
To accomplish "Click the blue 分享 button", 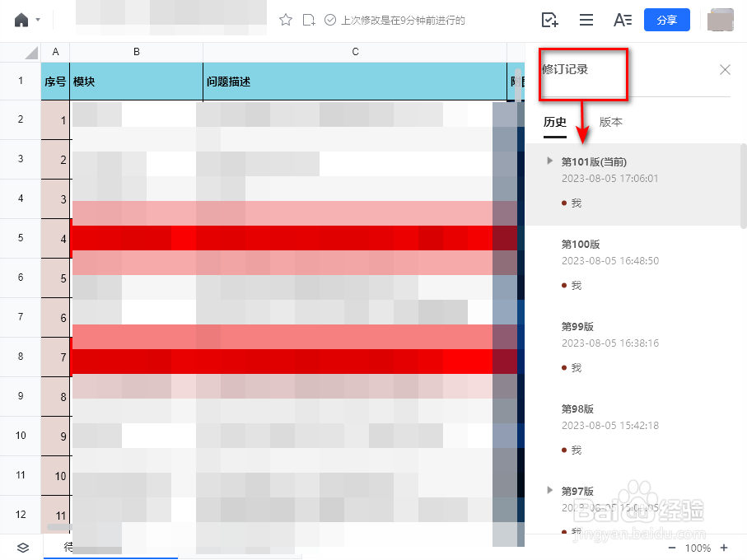I will tap(667, 20).
